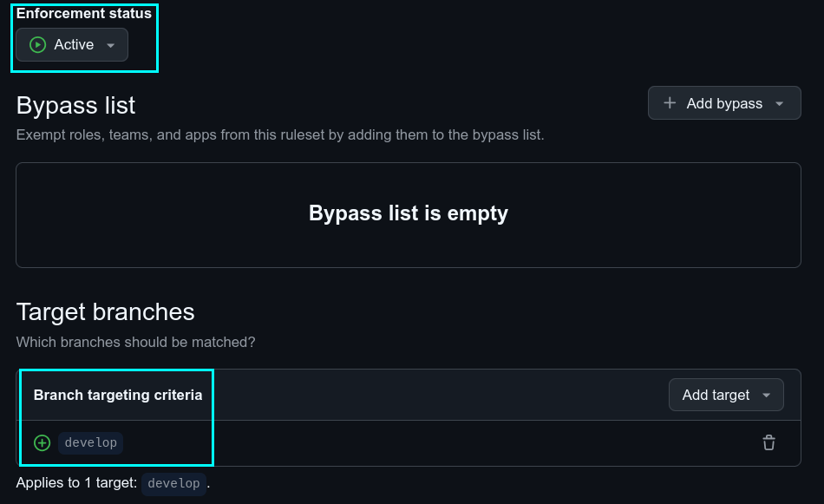The height and width of the screenshot is (504, 824).
Task: Click the develop badge under Applies to
Action: (173, 484)
